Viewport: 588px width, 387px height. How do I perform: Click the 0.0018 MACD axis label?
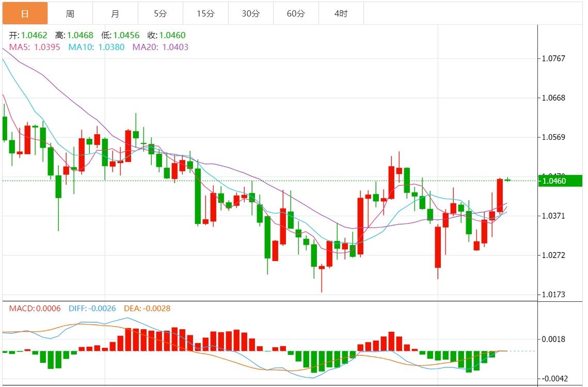point(554,339)
